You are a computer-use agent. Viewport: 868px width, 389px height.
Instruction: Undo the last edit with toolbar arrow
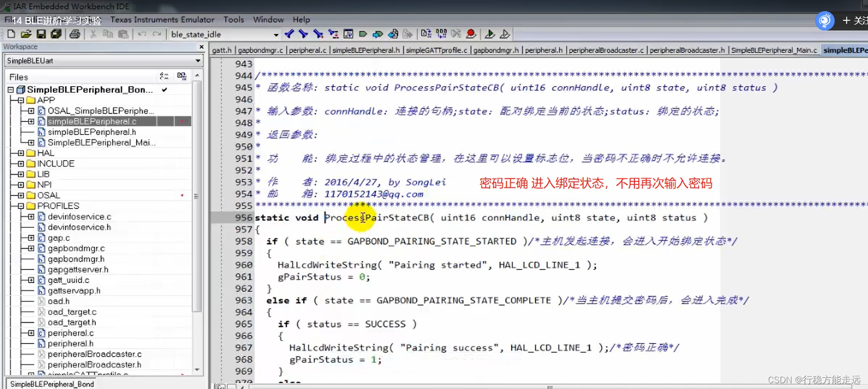pyautogui.click(x=142, y=34)
